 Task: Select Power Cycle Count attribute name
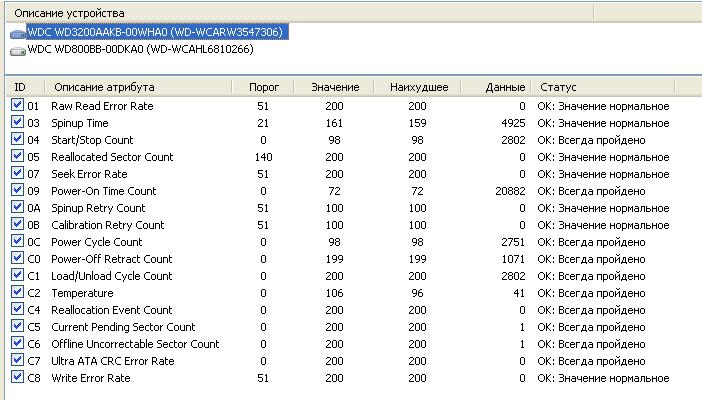pyautogui.click(x=96, y=242)
